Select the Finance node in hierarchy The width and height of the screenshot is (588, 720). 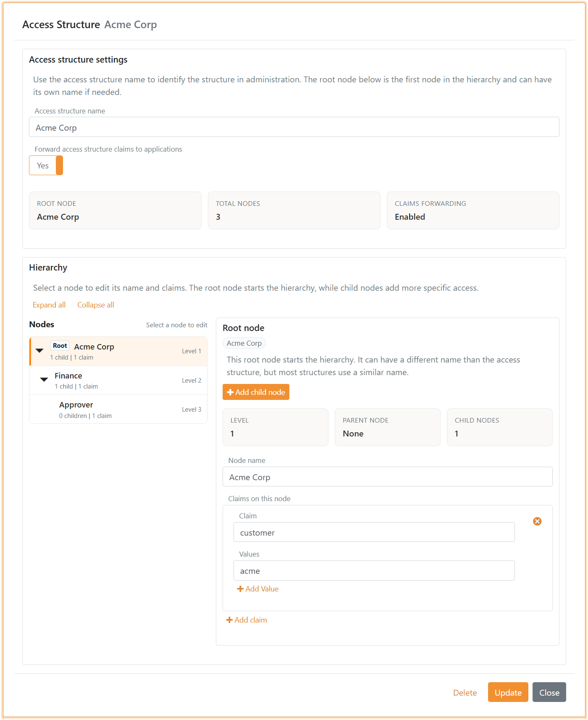(68, 376)
